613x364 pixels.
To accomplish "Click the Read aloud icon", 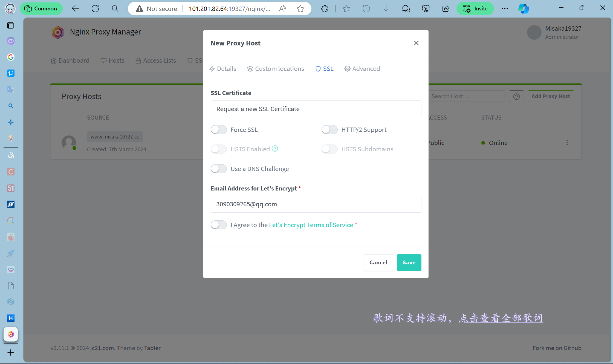I will [282, 9].
